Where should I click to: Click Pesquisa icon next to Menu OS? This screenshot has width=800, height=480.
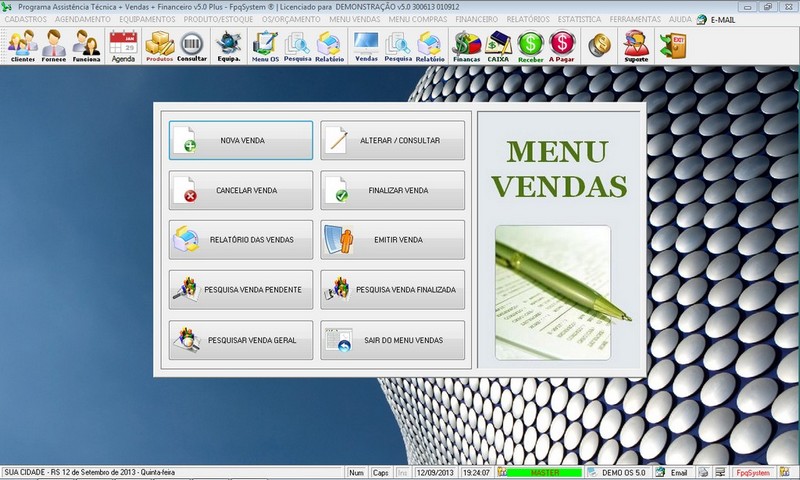coord(297,46)
